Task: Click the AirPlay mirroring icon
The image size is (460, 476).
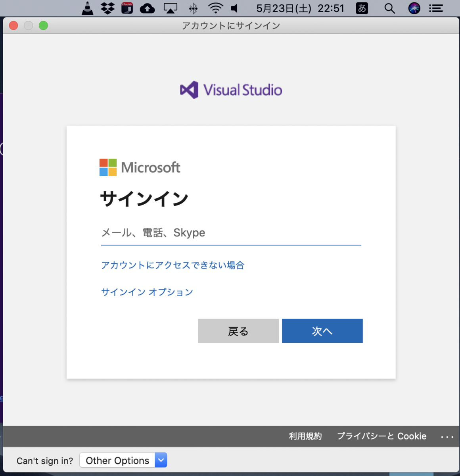Action: point(170,8)
